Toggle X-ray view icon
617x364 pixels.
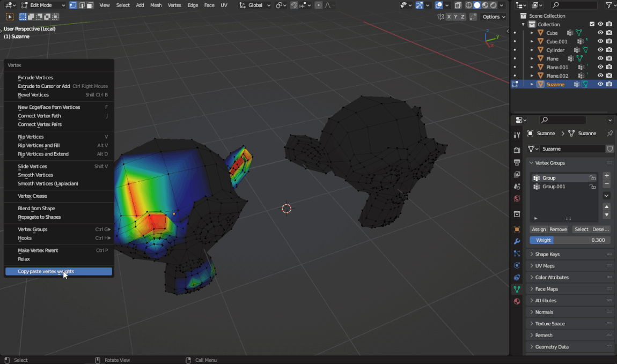[458, 5]
